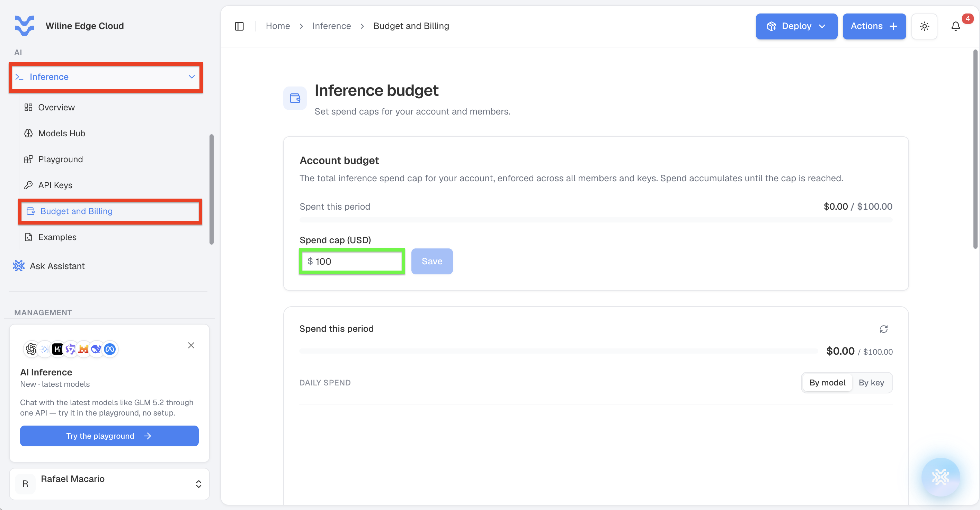Image resolution: width=980 pixels, height=510 pixels.
Task: Click the Save spend cap button
Action: [432, 261]
